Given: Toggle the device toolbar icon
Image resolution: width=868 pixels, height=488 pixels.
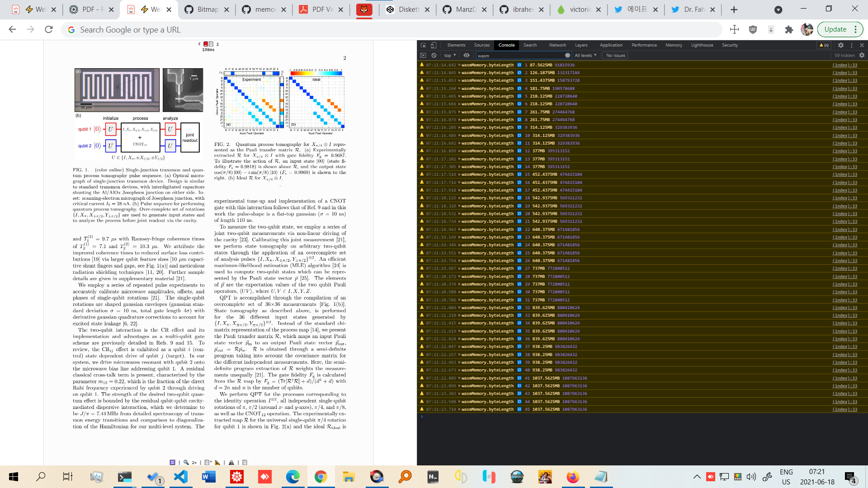Looking at the screenshot, I should [434, 45].
